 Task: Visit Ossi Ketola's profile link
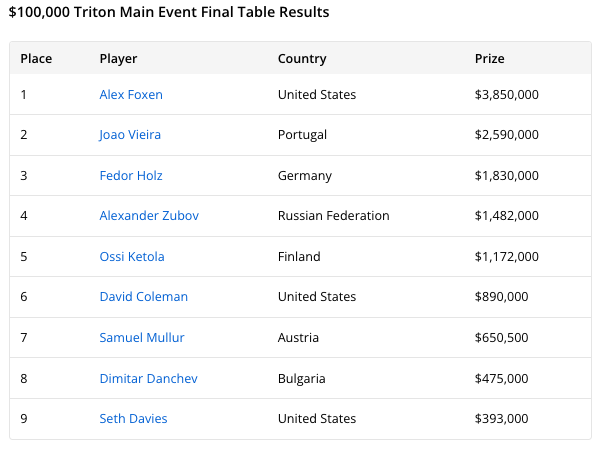(x=132, y=257)
